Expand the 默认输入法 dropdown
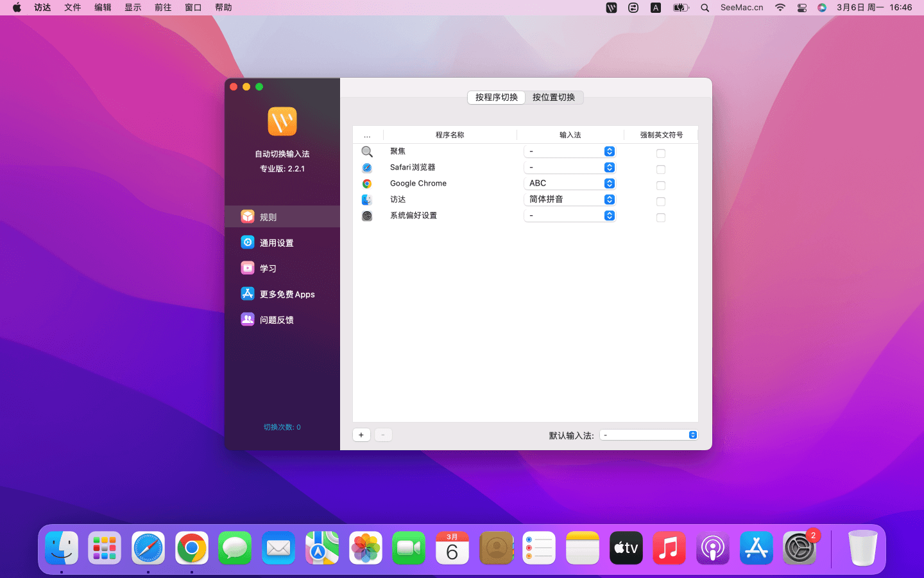The height and width of the screenshot is (578, 924). click(x=649, y=435)
